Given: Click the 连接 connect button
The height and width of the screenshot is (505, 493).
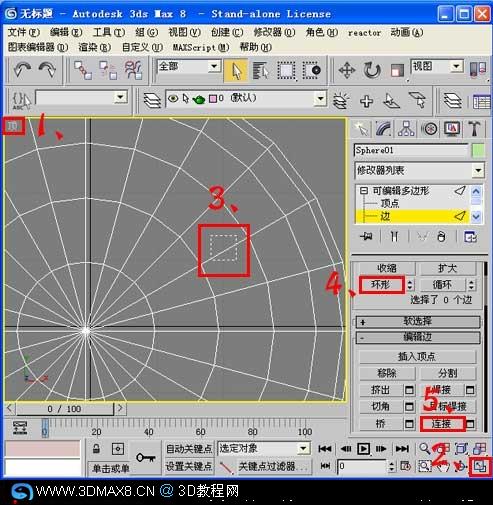Looking at the screenshot, I should [442, 424].
